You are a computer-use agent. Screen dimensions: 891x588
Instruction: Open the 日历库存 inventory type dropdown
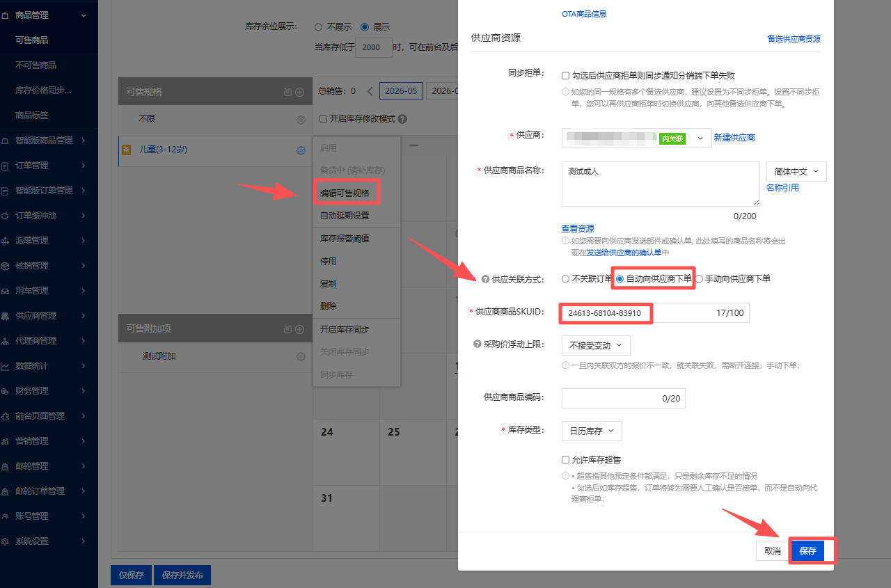[592, 431]
